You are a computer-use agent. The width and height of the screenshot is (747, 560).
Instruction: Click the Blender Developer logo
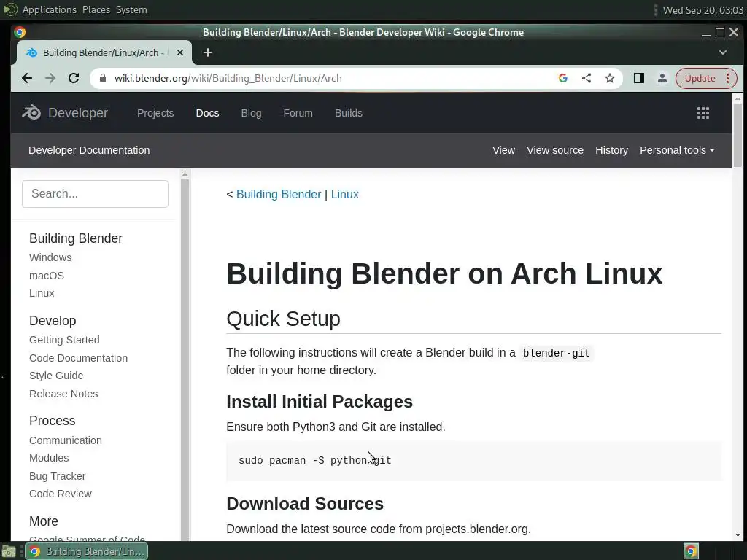point(65,113)
